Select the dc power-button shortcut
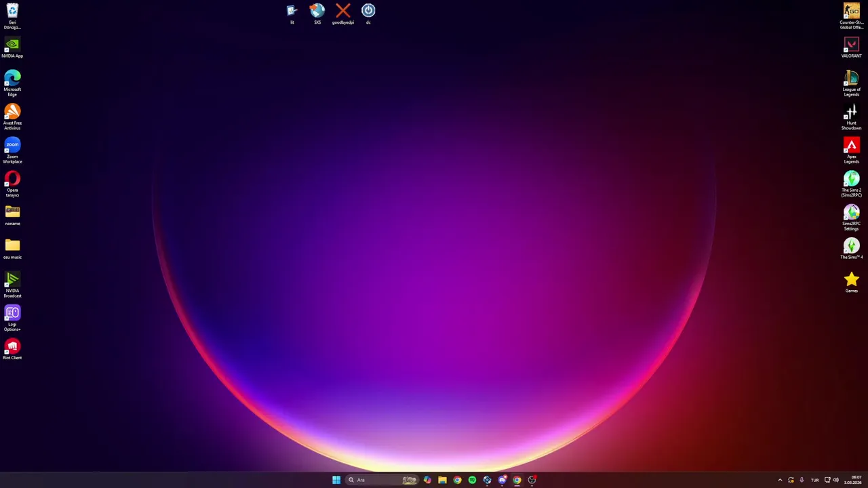 (368, 14)
